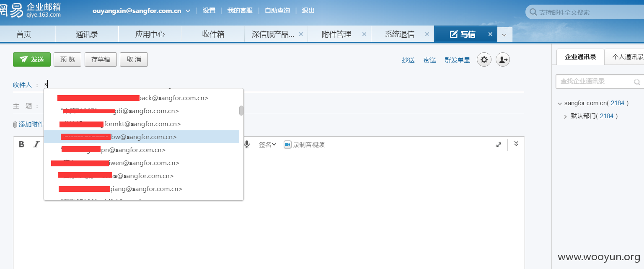Viewport: 644px width, 269px height.
Task: Click into the recipient input field
Action: [284, 85]
